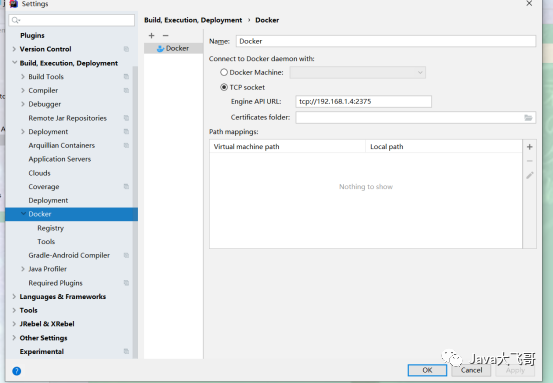This screenshot has height=383, width=553.
Task: Click the project-level icon beside Gradle-Android Compiler
Action: point(126,255)
